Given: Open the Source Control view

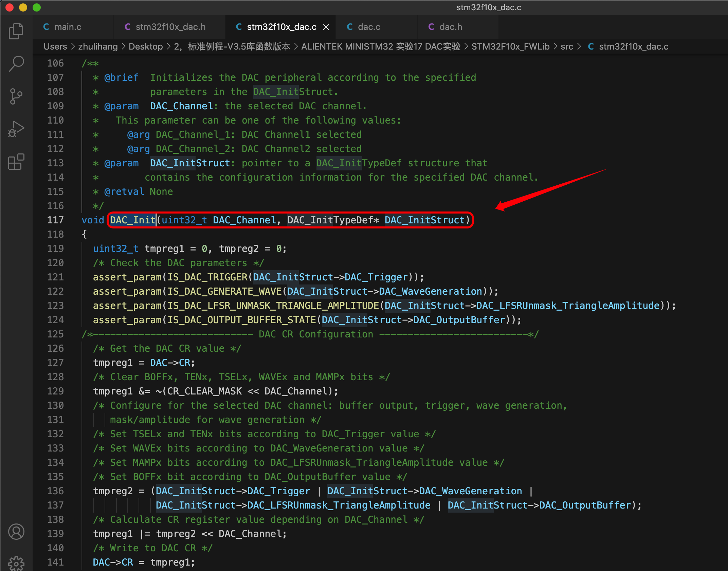Looking at the screenshot, I should pyautogui.click(x=16, y=96).
